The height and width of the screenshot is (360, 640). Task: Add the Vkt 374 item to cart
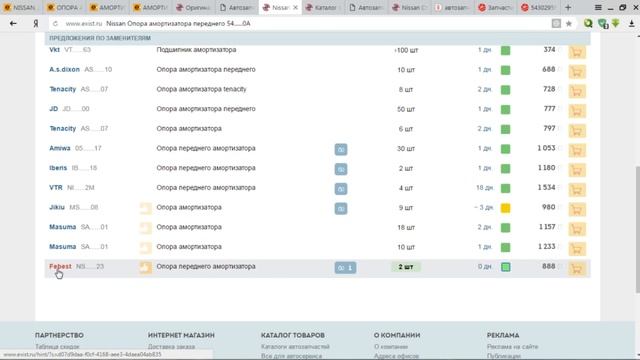coord(577,52)
